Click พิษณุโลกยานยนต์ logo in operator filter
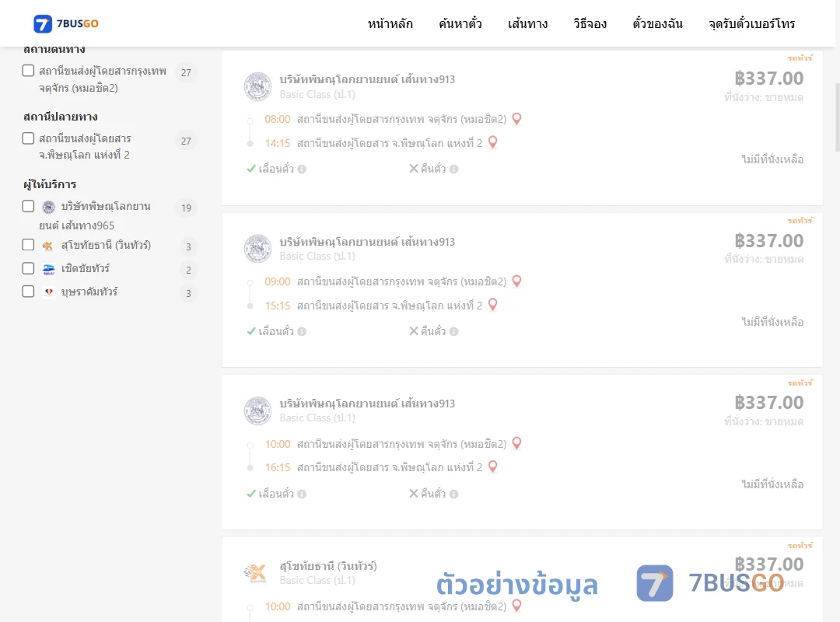The image size is (840, 622). point(49,207)
